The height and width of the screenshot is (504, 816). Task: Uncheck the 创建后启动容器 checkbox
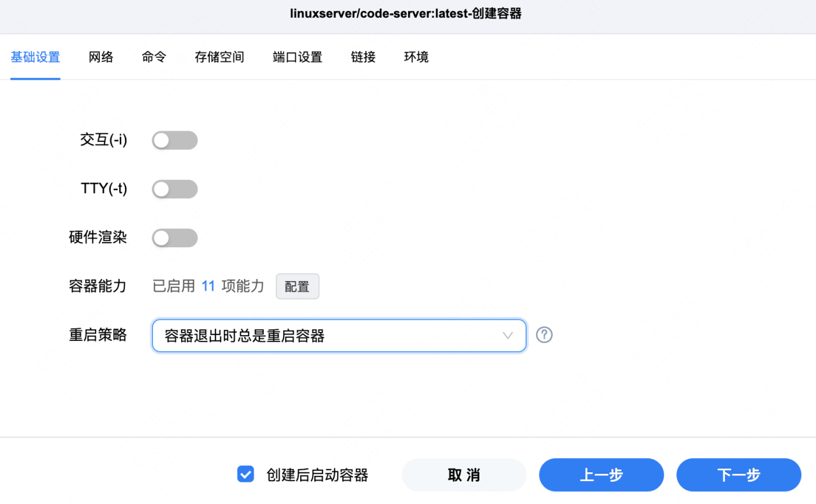[245, 473]
